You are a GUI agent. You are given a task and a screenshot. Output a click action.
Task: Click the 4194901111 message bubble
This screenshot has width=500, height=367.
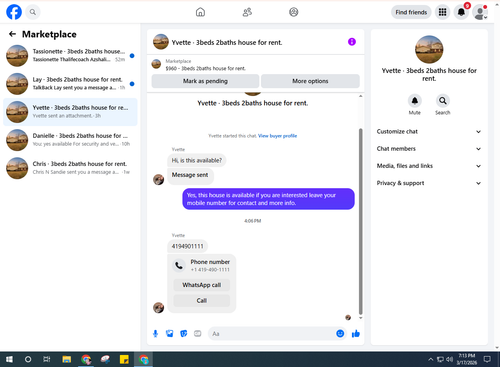(x=187, y=246)
